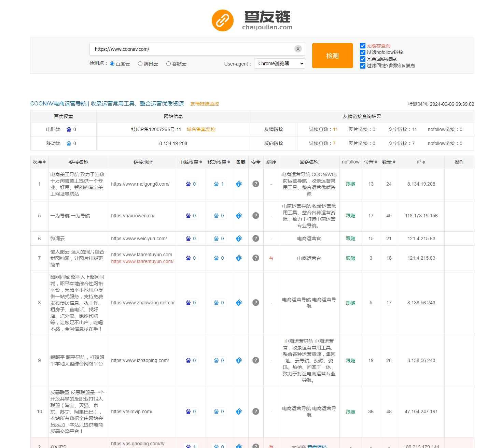Screen dimensions: 502x448
Task: Sort table by 移动权重 column
Action: tap(219, 162)
